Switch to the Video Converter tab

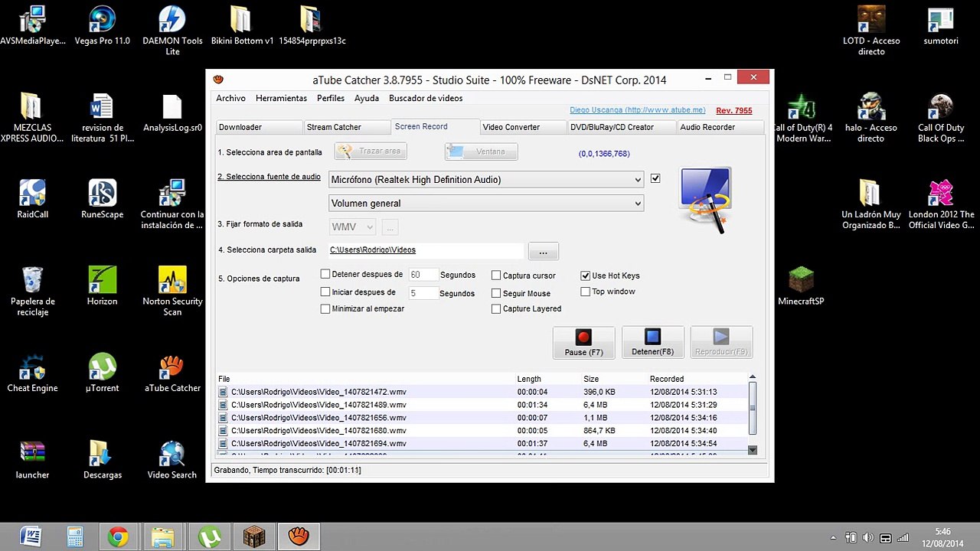click(523, 127)
